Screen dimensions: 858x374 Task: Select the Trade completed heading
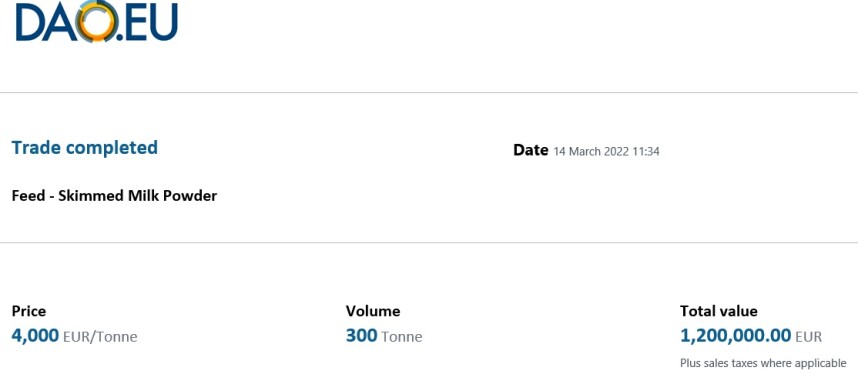85,148
